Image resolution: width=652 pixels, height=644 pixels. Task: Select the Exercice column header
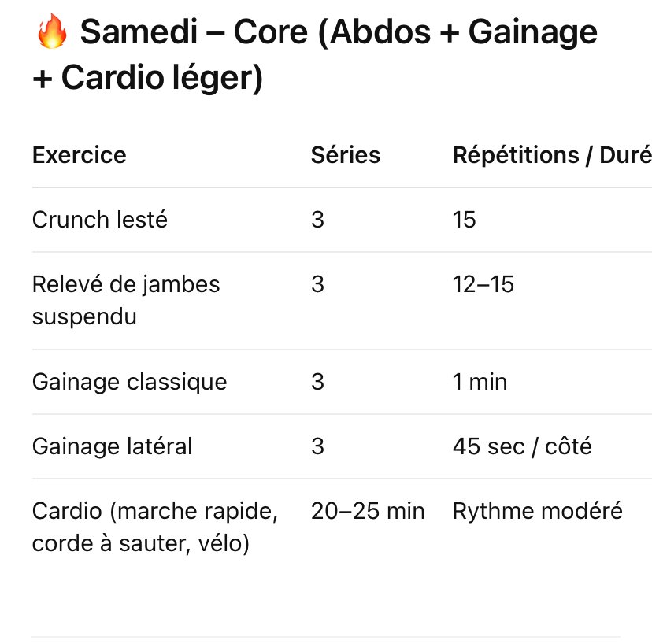click(x=79, y=155)
